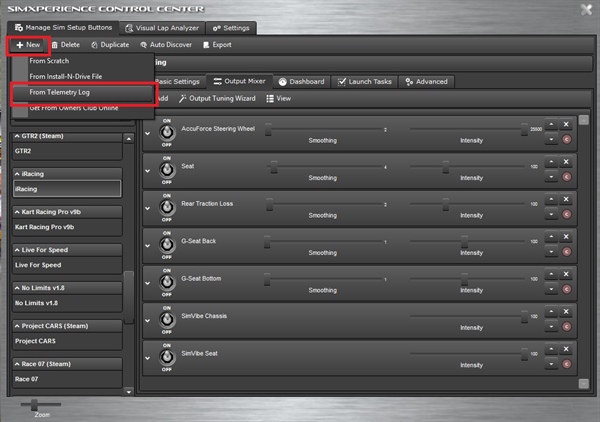Toggle the Seat on/off knob
Screen dimensions: 600x422
point(167,170)
